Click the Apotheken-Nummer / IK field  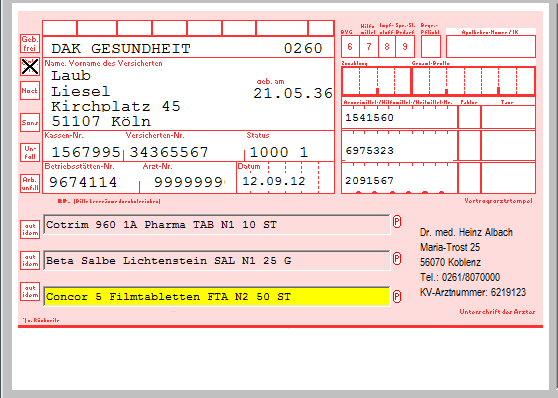coord(491,47)
